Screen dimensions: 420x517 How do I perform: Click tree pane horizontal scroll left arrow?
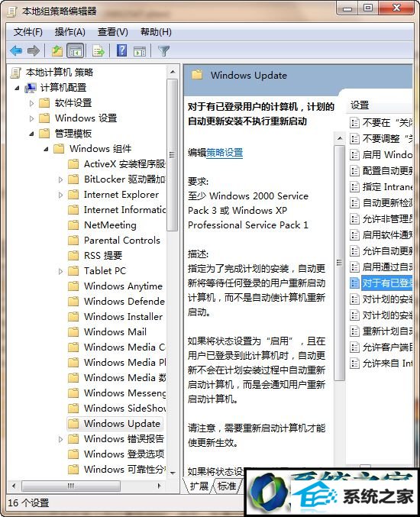pos(14,486)
